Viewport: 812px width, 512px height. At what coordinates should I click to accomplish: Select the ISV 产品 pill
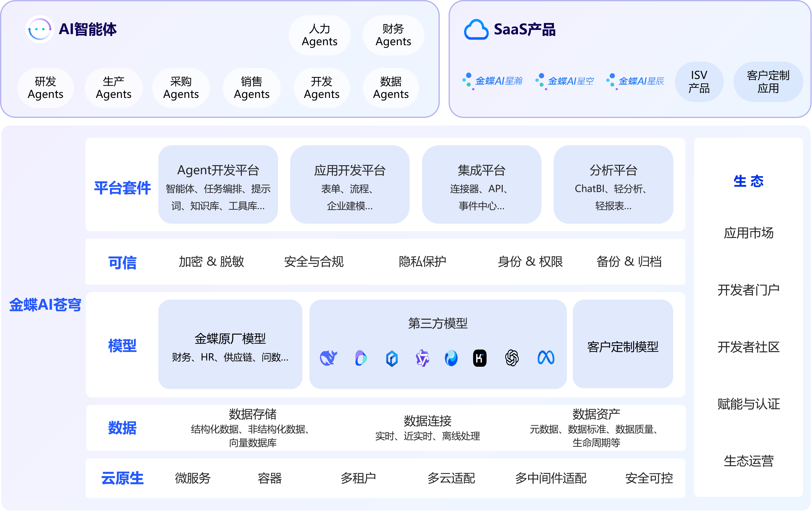[x=699, y=82]
